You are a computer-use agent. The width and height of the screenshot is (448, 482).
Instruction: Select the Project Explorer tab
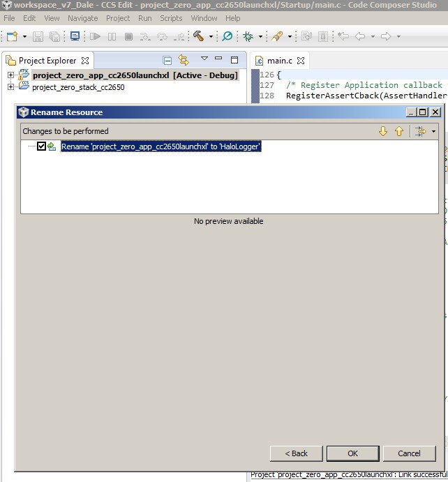[47, 61]
